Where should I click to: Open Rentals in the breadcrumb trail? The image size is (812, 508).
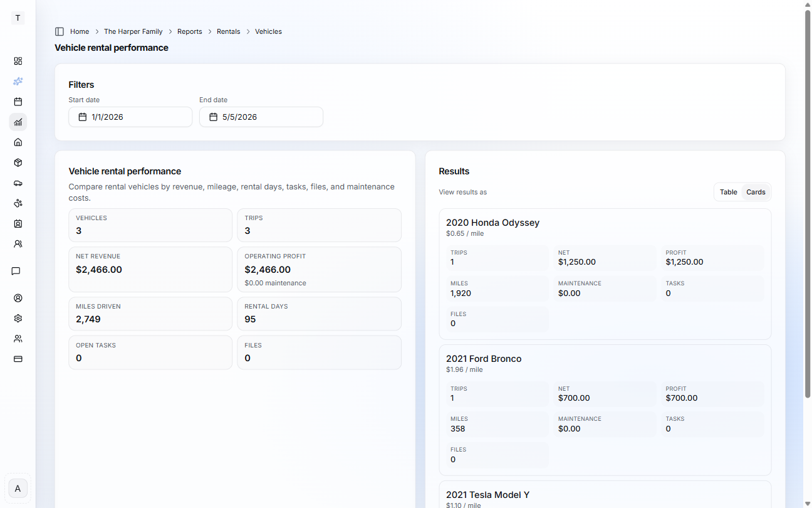click(x=229, y=31)
